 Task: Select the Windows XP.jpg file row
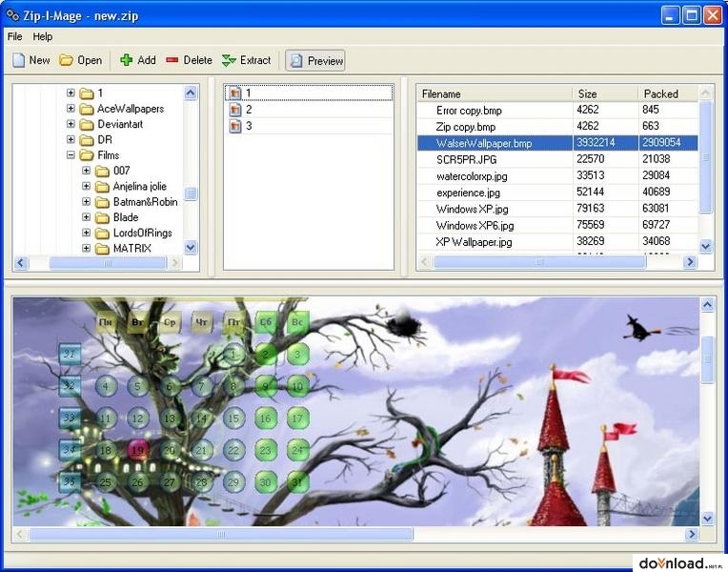(557, 209)
